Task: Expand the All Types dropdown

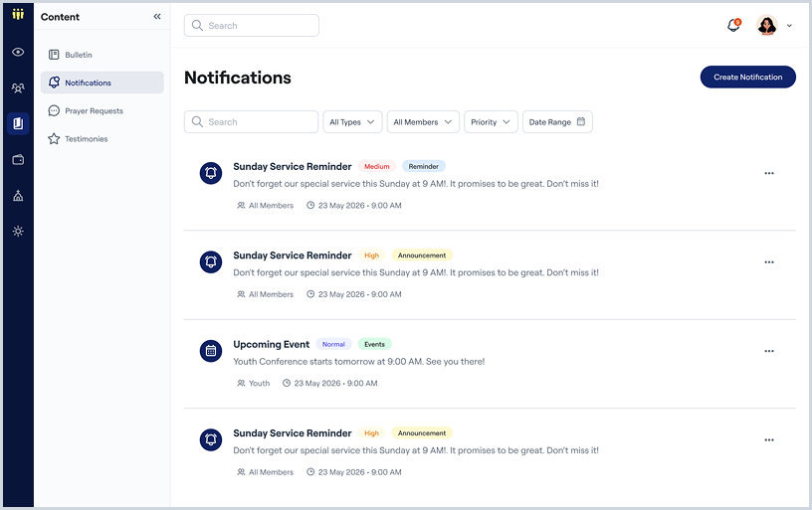Action: pyautogui.click(x=352, y=122)
